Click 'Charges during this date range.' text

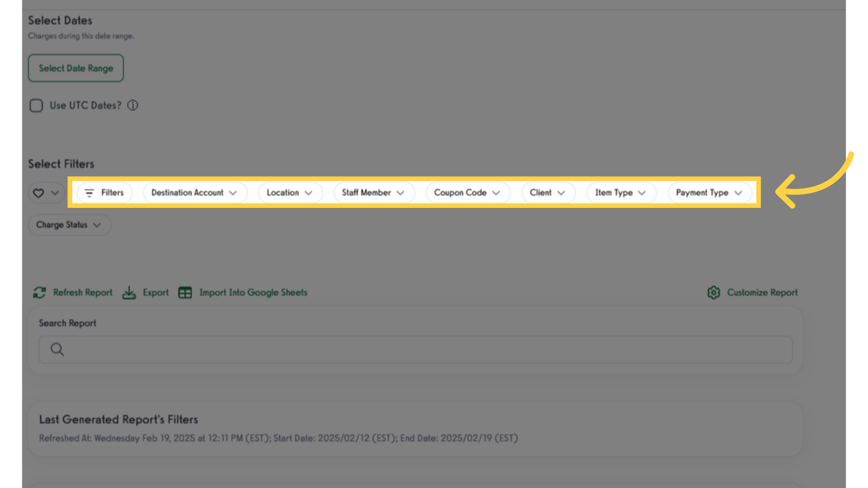(81, 36)
